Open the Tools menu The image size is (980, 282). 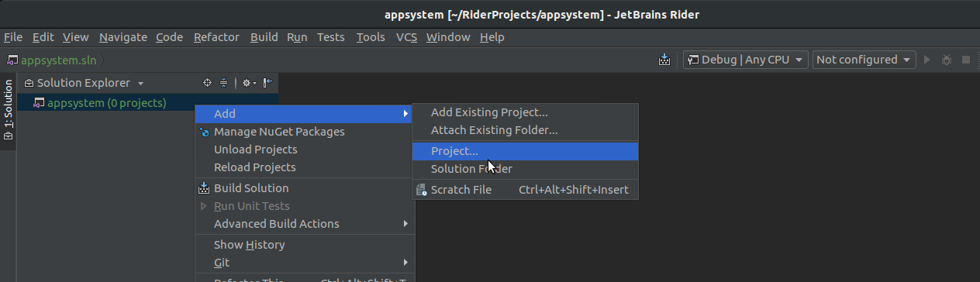click(x=371, y=37)
